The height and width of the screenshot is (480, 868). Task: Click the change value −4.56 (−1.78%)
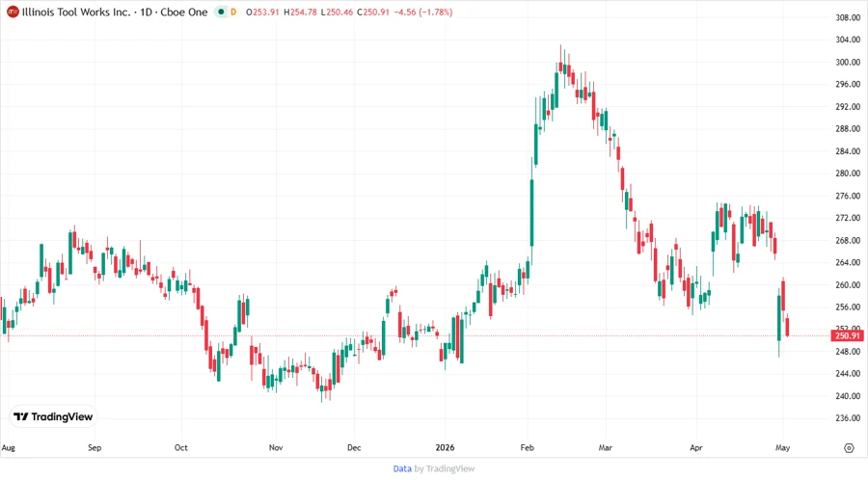(423, 12)
